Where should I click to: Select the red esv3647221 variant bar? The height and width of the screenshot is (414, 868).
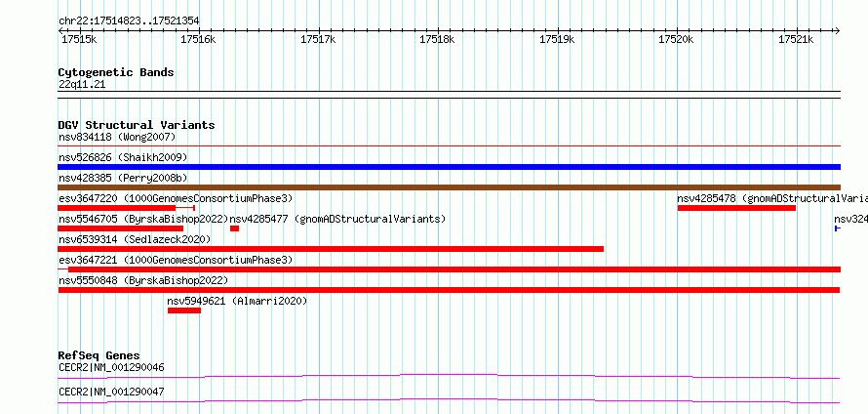(x=449, y=269)
